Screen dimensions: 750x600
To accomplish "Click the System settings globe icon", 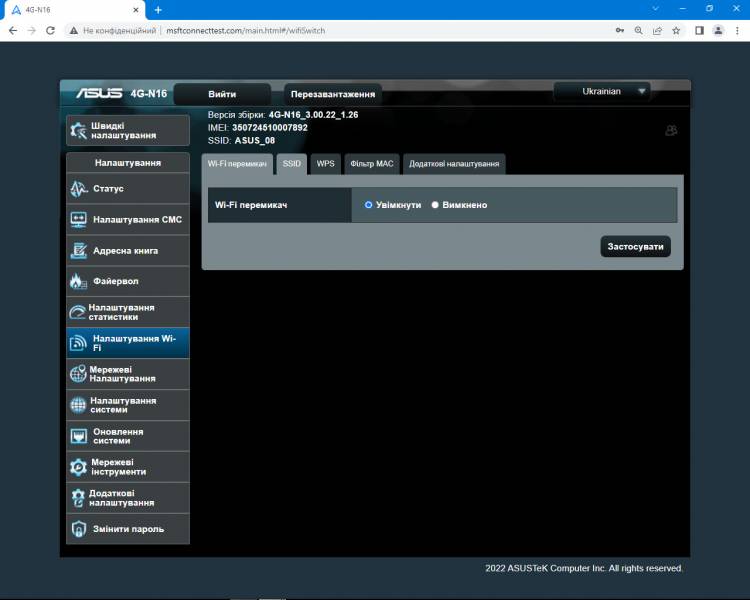I will (78, 405).
